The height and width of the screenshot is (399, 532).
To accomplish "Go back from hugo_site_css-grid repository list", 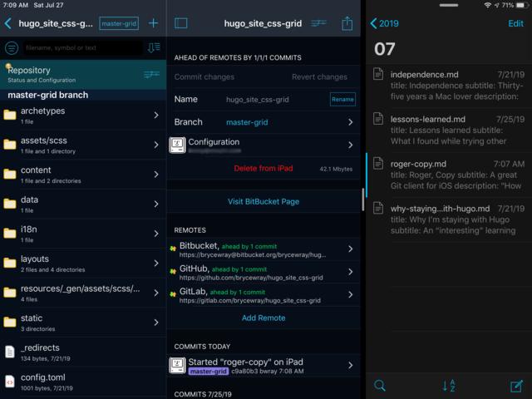I will point(8,23).
